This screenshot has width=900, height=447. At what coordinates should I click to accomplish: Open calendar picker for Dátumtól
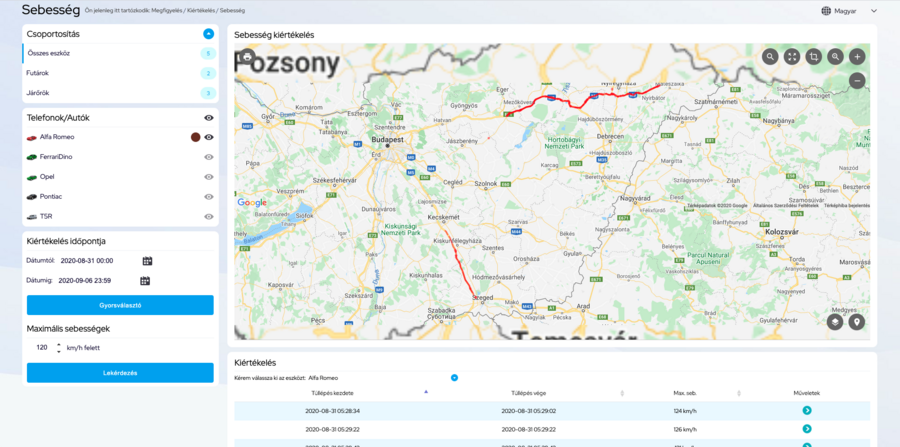(147, 260)
